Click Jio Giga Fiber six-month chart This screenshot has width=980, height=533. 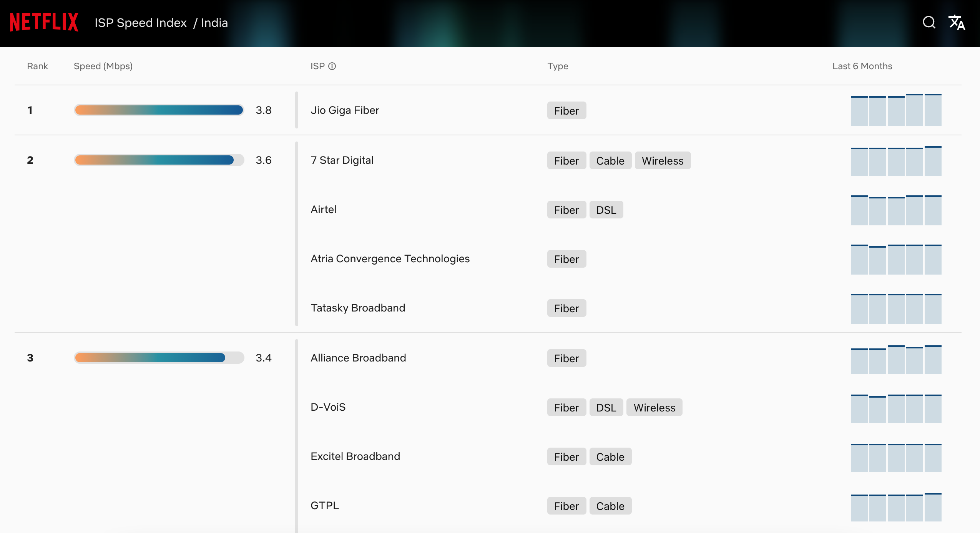pos(896,110)
